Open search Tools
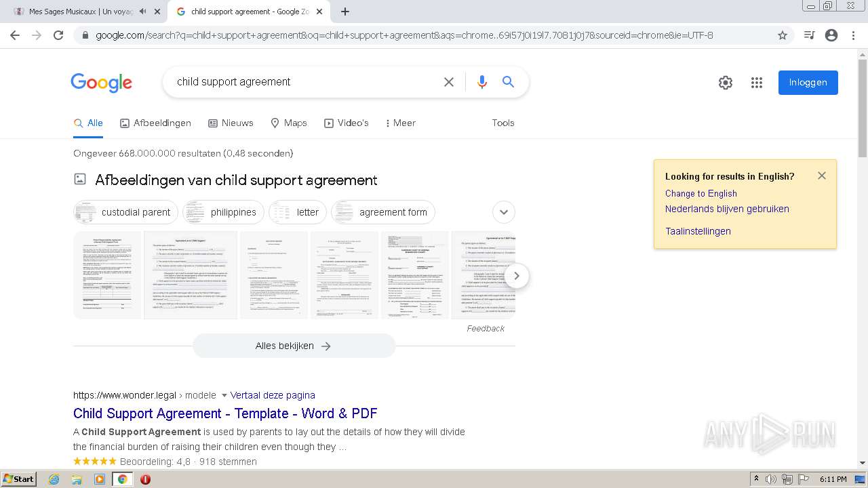This screenshot has height=488, width=868. tap(503, 123)
